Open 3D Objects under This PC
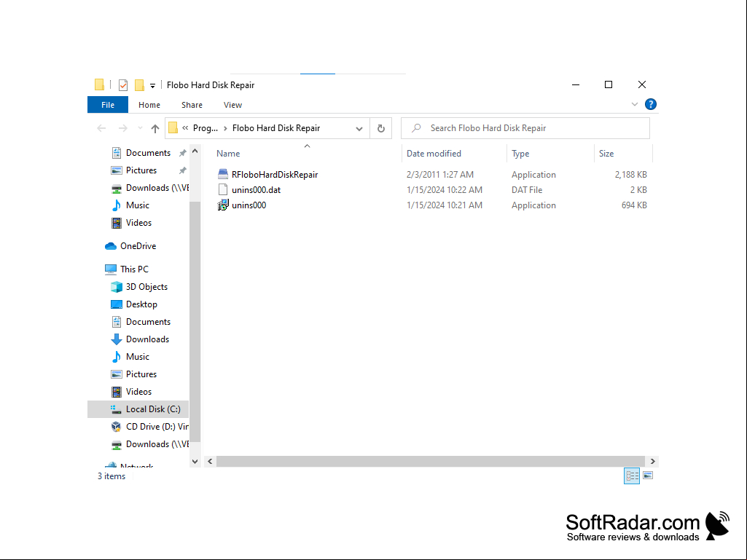 [146, 287]
